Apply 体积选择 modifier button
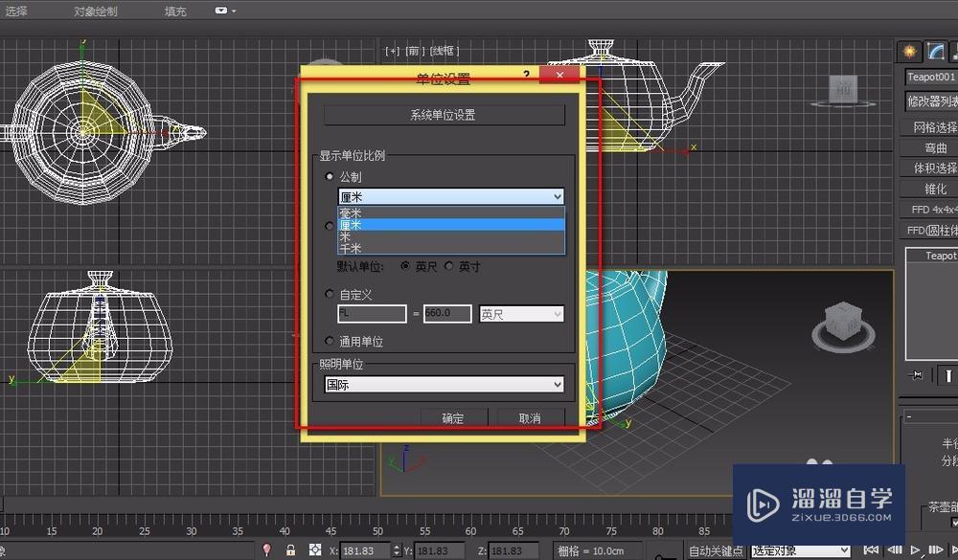The image size is (958, 560). 930,168
